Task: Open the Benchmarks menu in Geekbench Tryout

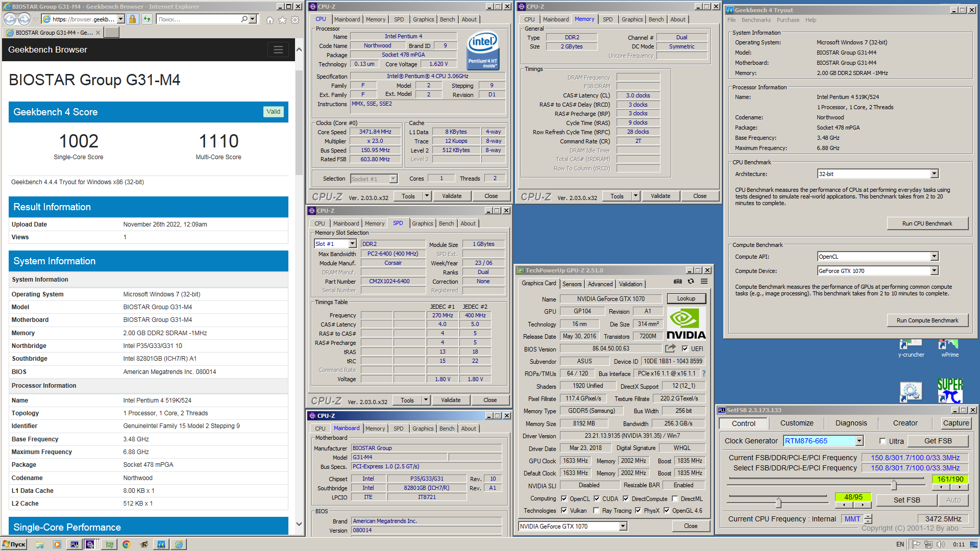Action: coord(756,20)
